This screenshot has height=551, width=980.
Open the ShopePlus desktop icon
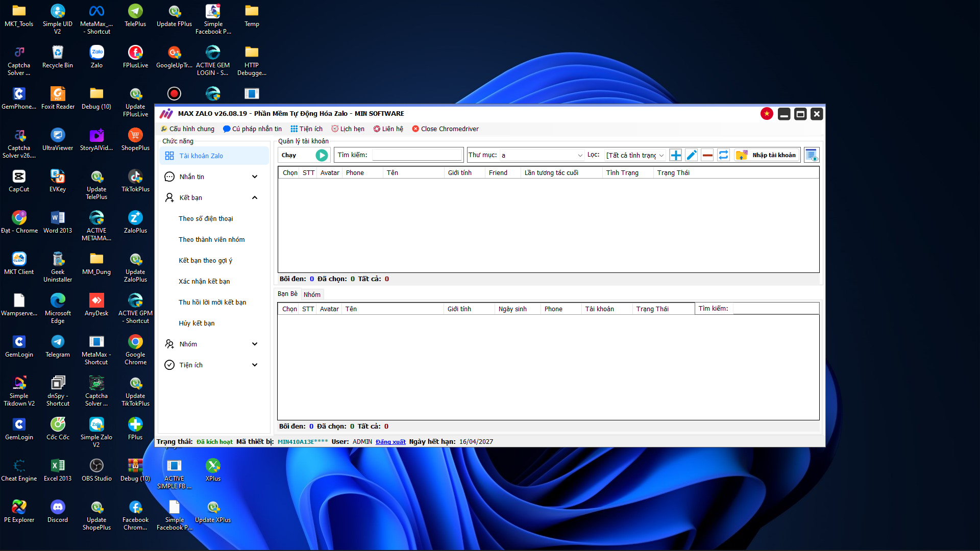pos(135,139)
